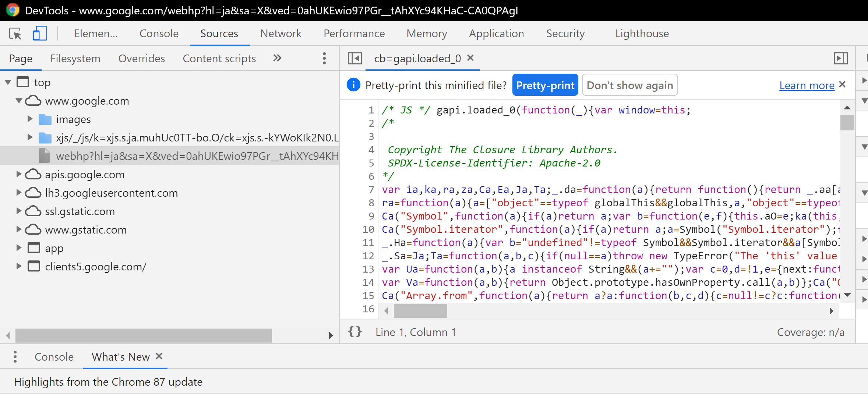Click the www.google.com cloud icon
Screen dimensions: 868x396
[x=33, y=101]
